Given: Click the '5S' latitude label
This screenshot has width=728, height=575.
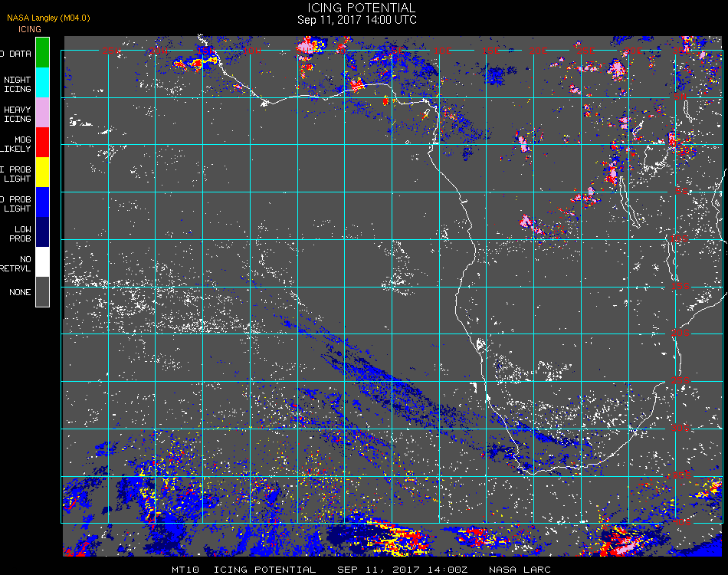Looking at the screenshot, I should coord(681,191).
